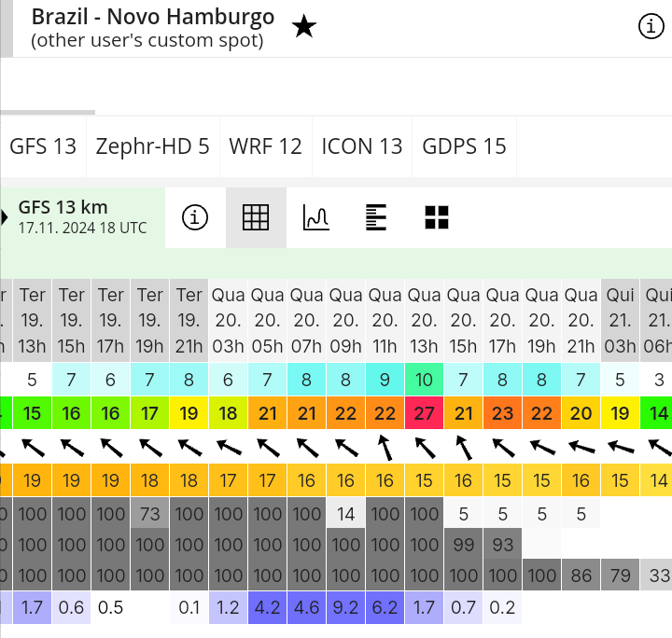Select the GDPS 15 tab
Screen dimensions: 672x638
coord(464,146)
